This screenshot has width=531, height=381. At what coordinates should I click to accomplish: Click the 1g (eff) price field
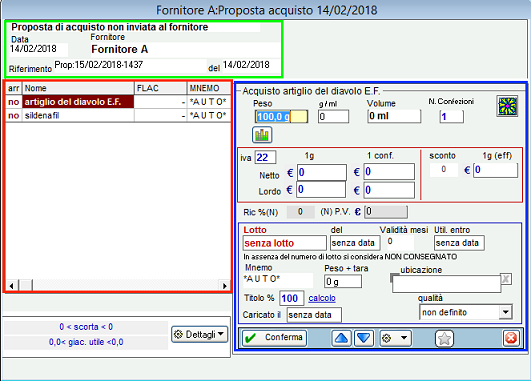495,170
